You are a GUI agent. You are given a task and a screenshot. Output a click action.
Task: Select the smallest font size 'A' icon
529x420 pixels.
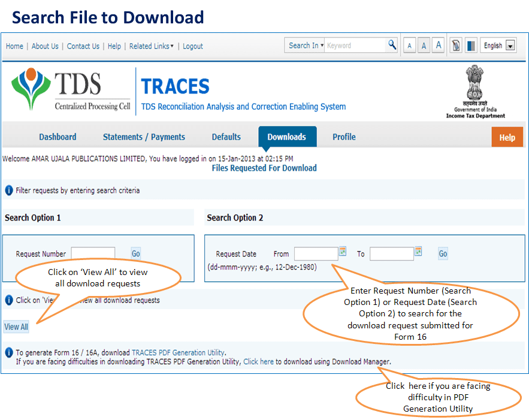[409, 44]
